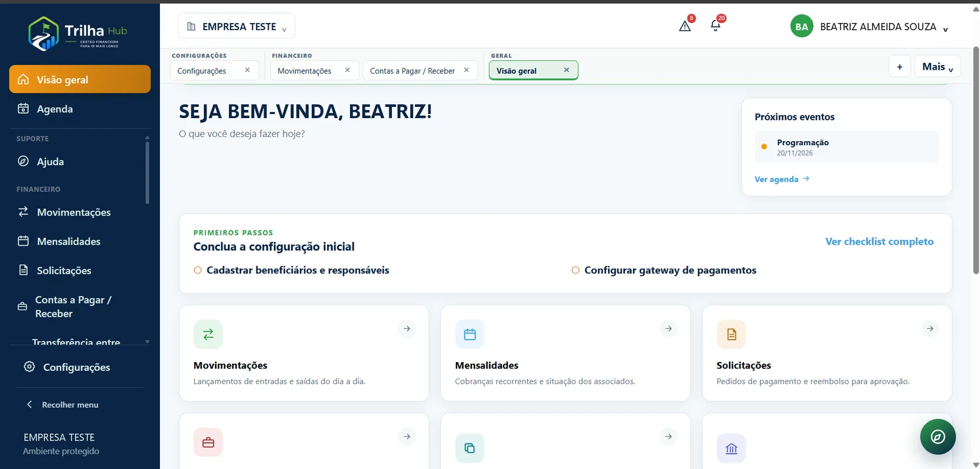Click the Ver agenda link

point(782,179)
